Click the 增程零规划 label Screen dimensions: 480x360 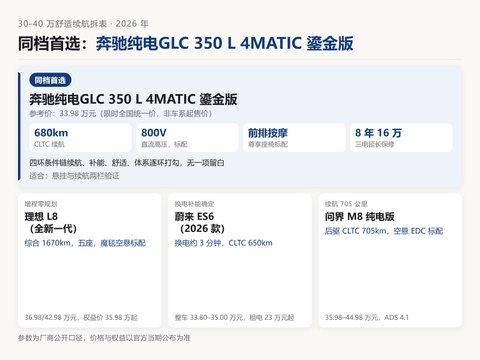tap(41, 204)
